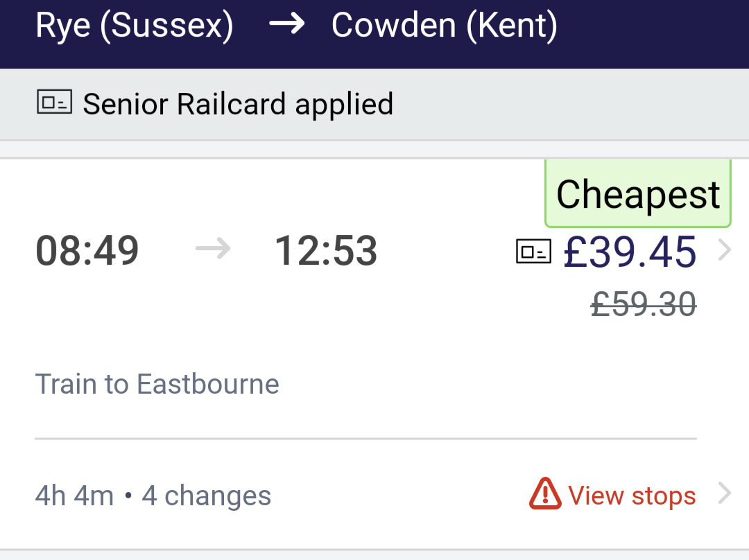Tap the Senior Railcard applied text
Image resolution: width=749 pixels, height=560 pixels.
click(x=238, y=105)
